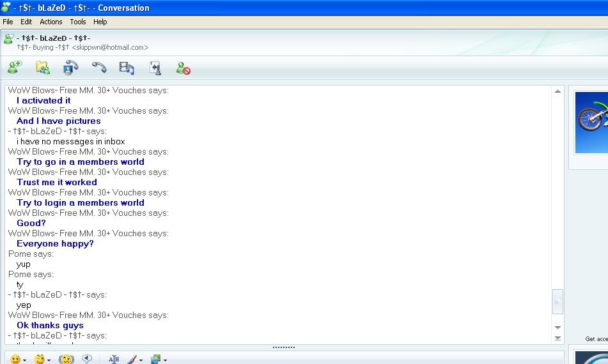608x364 pixels.
Task: Click the scroll up arrow of chat history
Action: click(x=557, y=91)
